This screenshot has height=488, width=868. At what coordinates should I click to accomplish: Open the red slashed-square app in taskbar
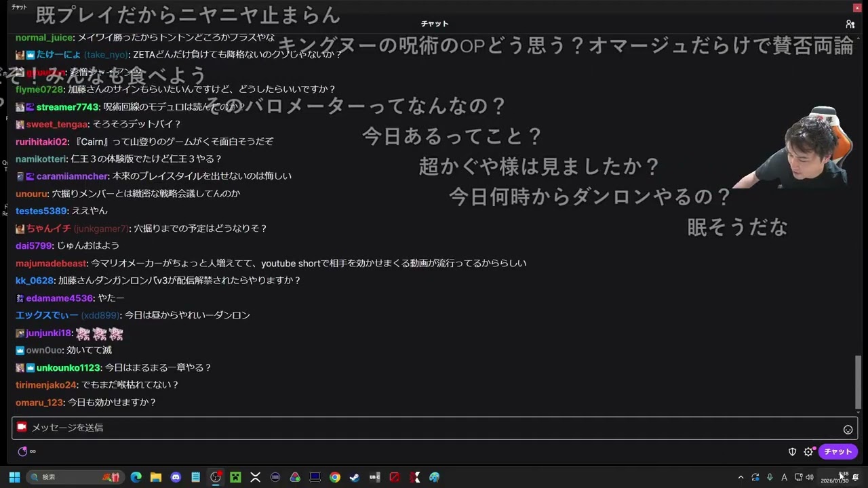point(395,477)
